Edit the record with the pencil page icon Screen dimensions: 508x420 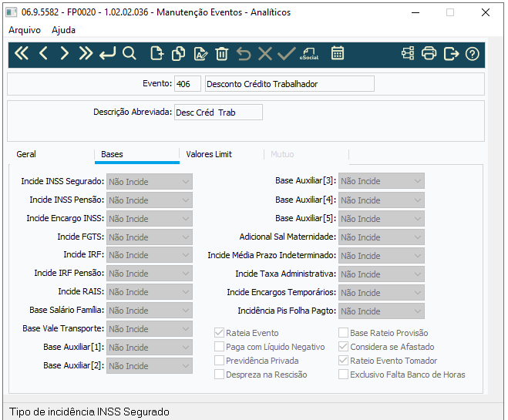click(x=200, y=53)
